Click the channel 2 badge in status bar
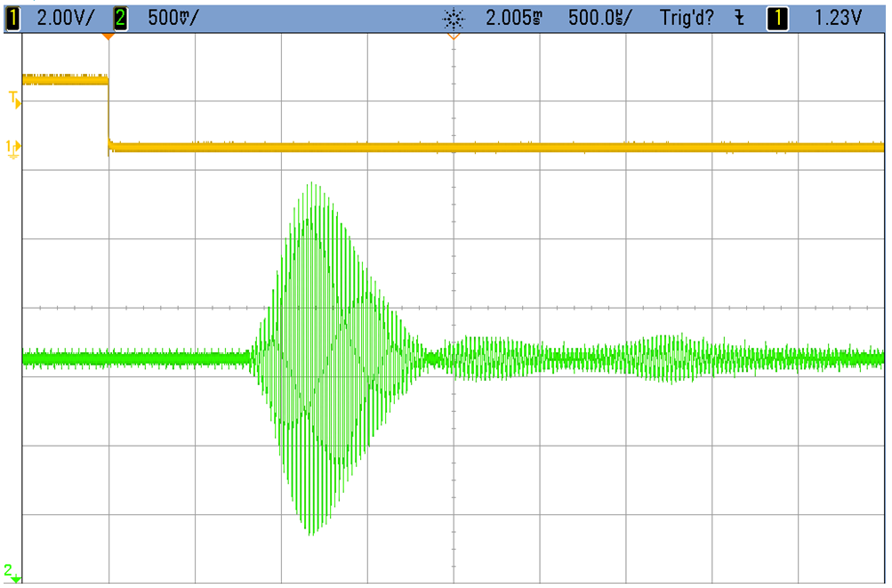The width and height of the screenshot is (892, 588). (x=120, y=18)
